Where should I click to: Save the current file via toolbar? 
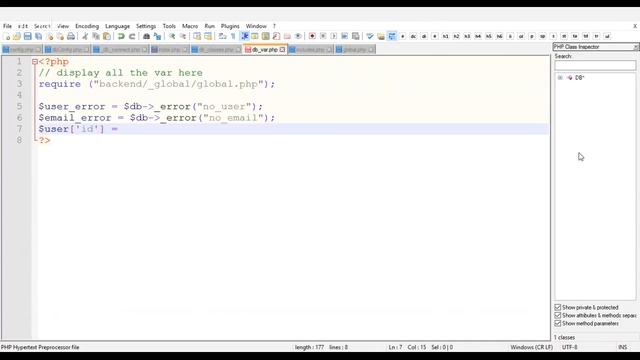[x=27, y=36]
